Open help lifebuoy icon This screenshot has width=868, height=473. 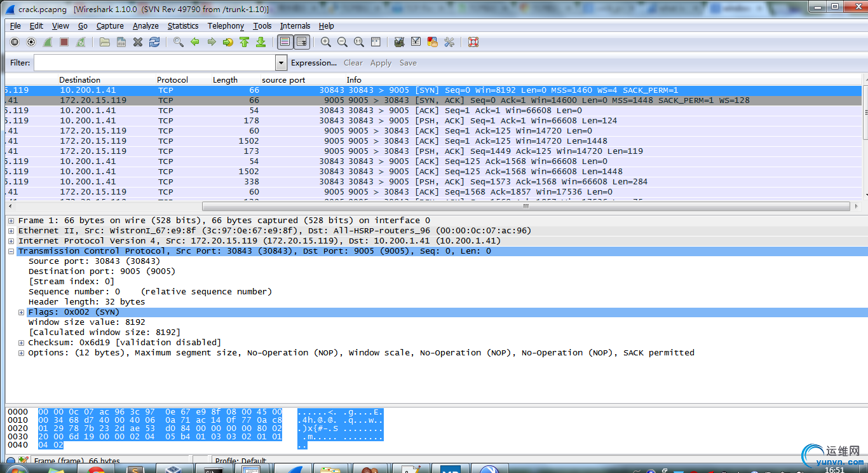coord(473,42)
